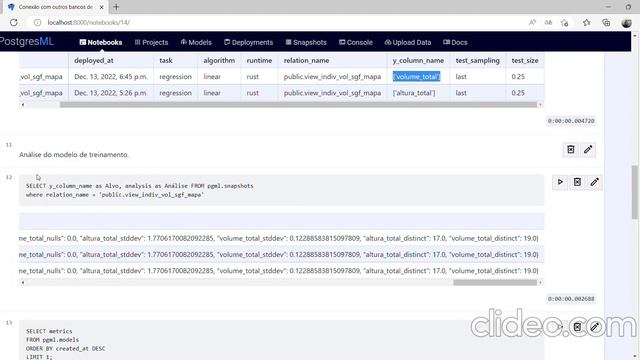Click the 0:00:00.004720 execution time badge
The width and height of the screenshot is (640, 360).
point(571,121)
